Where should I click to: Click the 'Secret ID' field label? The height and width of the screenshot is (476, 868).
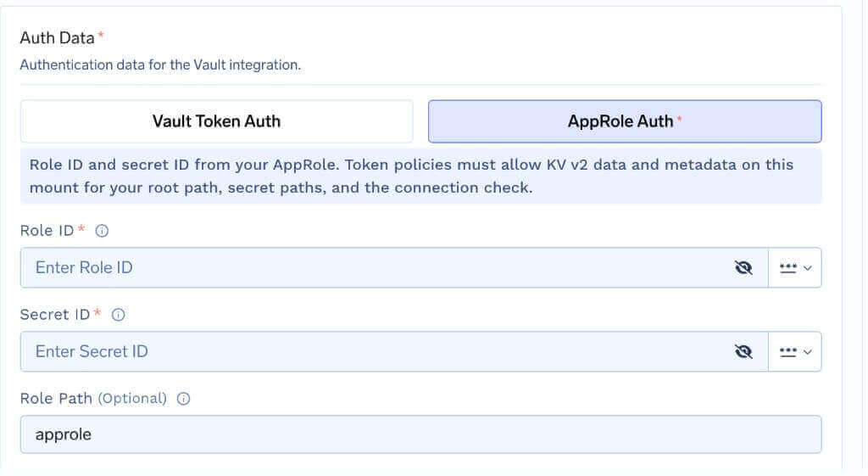pyautogui.click(x=55, y=315)
